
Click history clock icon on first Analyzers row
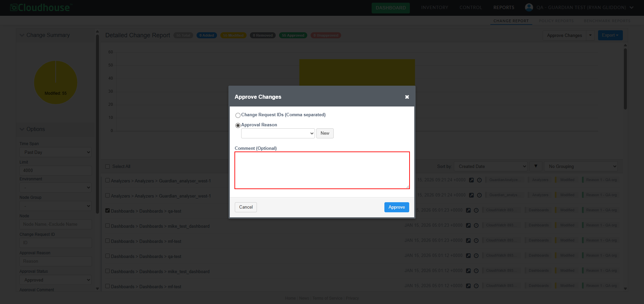[x=479, y=180]
